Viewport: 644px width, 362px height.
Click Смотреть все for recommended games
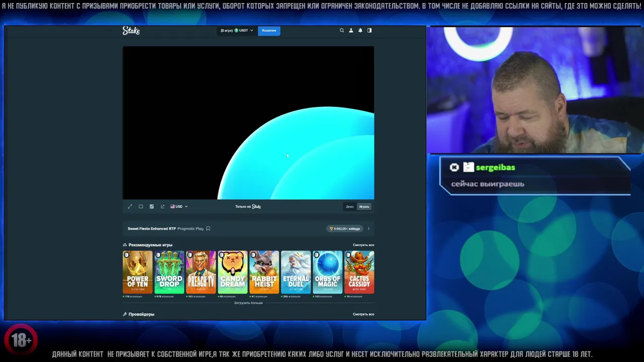[x=363, y=245]
